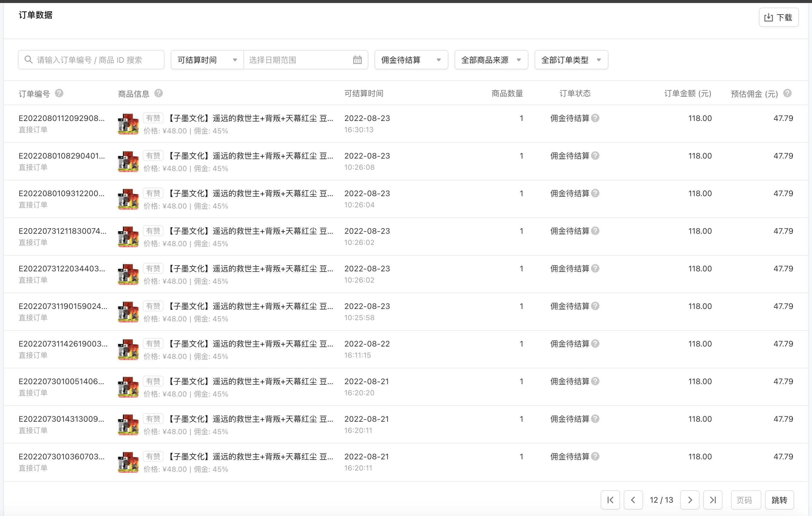812x516 pixels.
Task: Click help icon beside 预估佣金 header
Action: pos(787,93)
